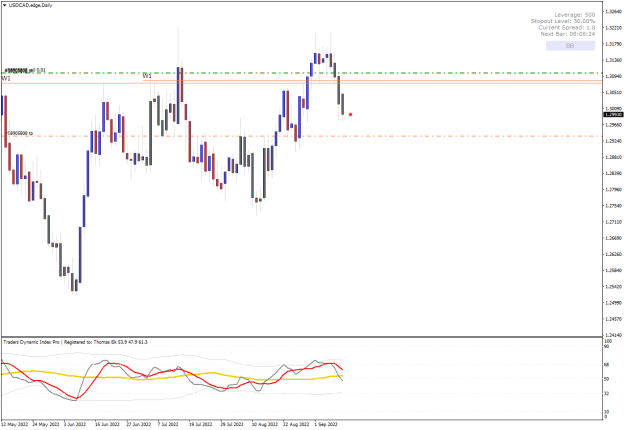Select the Current Spread: 1.8 label
This screenshot has width=625, height=430.
click(566, 27)
